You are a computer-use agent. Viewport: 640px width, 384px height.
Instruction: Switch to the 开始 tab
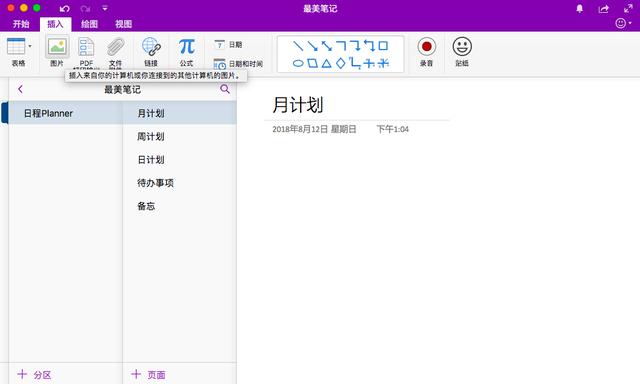(x=21, y=24)
